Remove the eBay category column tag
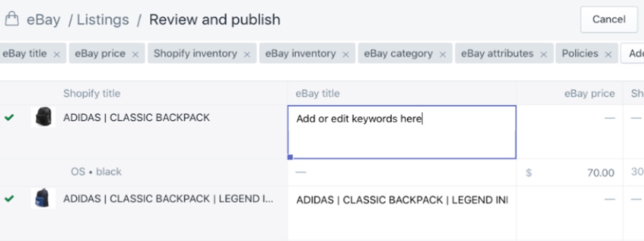The height and width of the screenshot is (241, 644). pos(443,54)
